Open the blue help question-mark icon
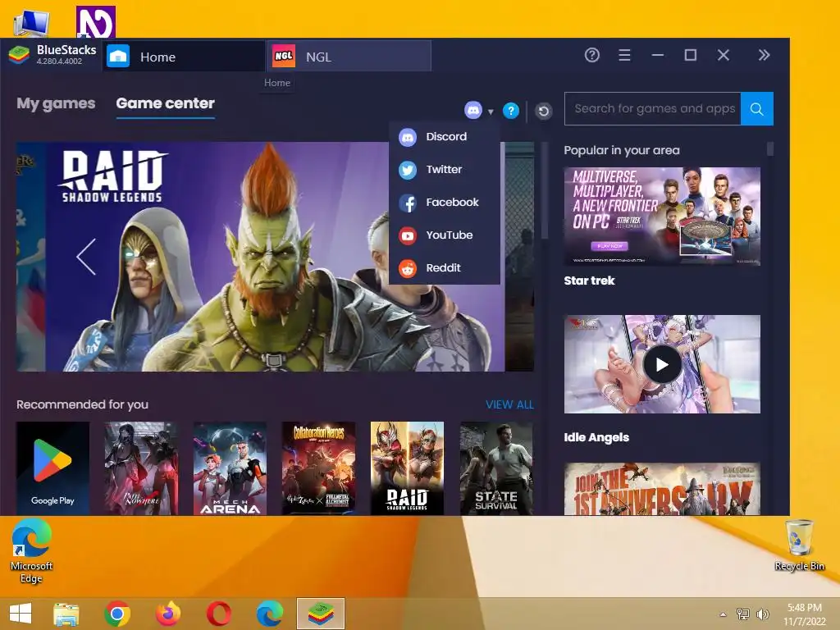Image resolution: width=840 pixels, height=630 pixels. click(x=511, y=111)
